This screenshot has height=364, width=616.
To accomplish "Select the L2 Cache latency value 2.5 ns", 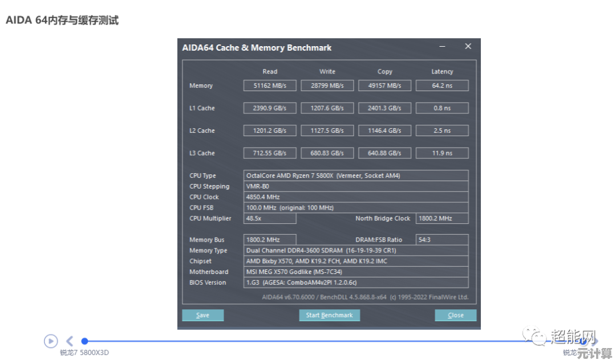I will tap(442, 130).
